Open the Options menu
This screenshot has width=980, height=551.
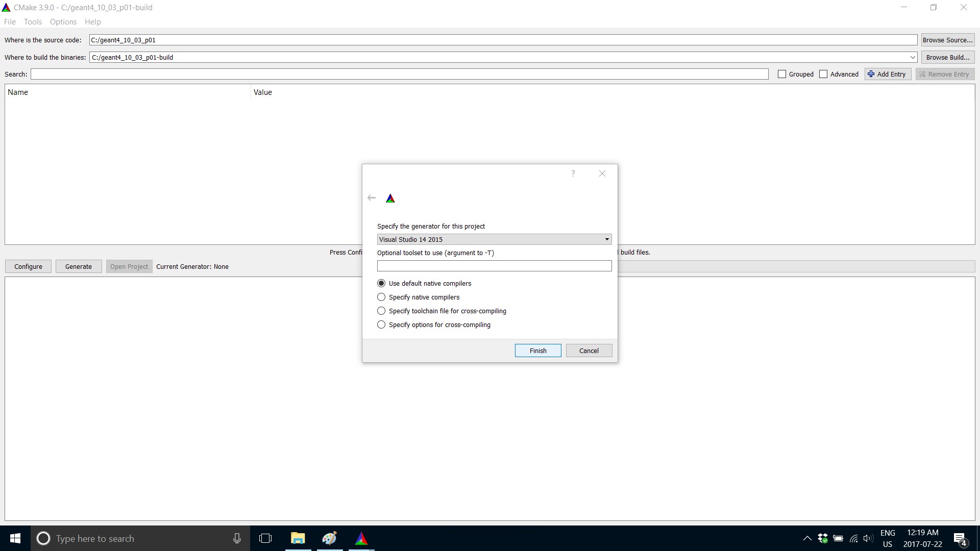click(63, 22)
